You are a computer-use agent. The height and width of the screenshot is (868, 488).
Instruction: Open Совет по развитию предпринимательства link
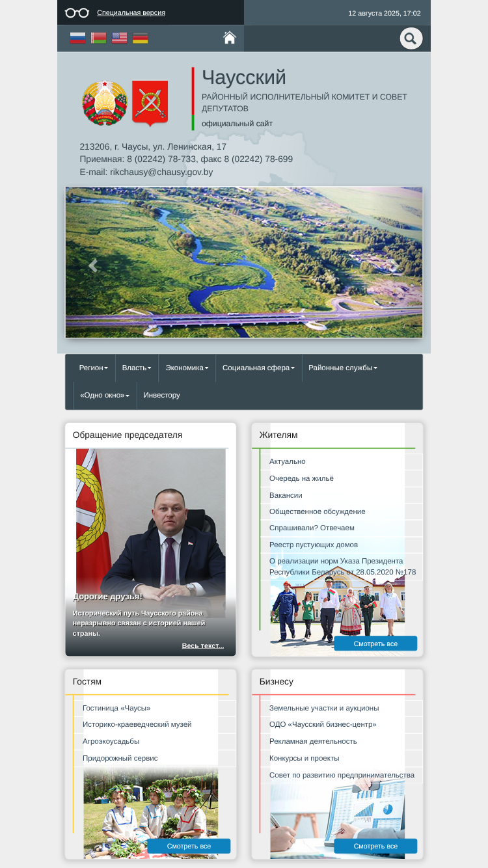pos(342,775)
